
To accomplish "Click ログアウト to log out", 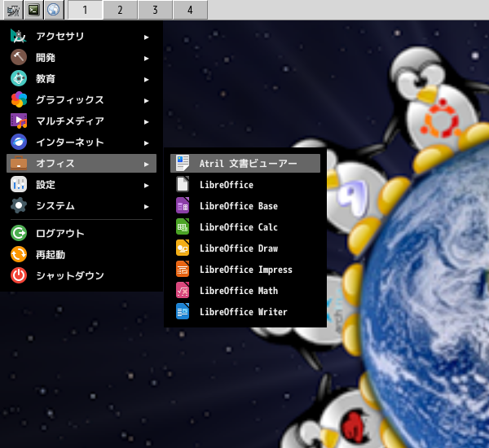I will (x=59, y=234).
